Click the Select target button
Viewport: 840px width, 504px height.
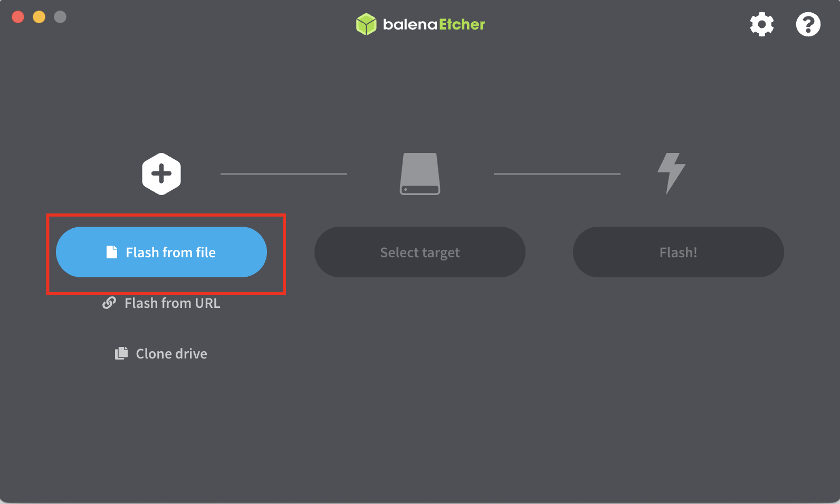point(420,252)
